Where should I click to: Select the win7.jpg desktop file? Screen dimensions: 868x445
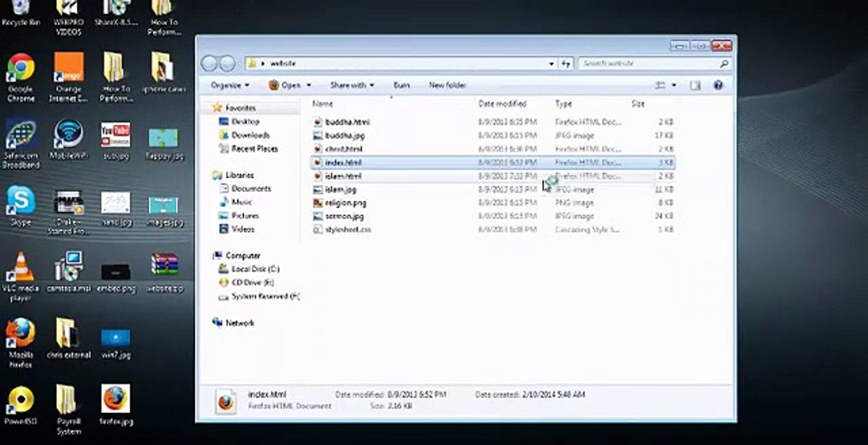116,344
